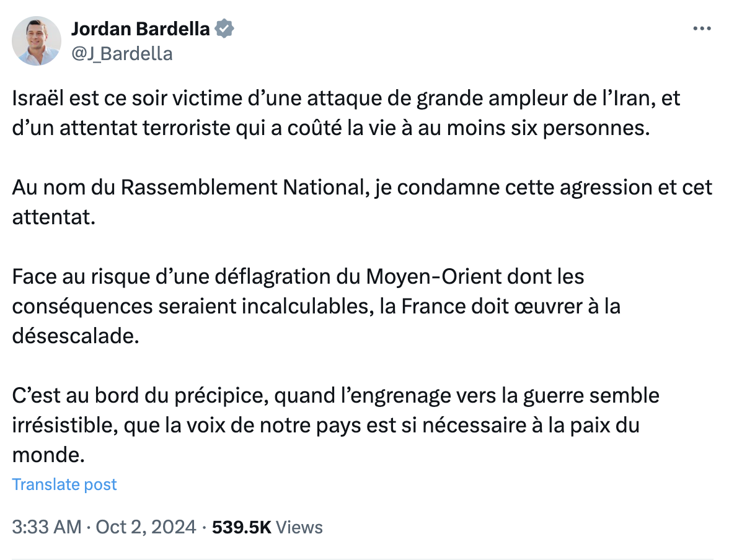The width and height of the screenshot is (729, 560).
Task: Click the Jordan Bardella display name
Action: pyautogui.click(x=140, y=29)
